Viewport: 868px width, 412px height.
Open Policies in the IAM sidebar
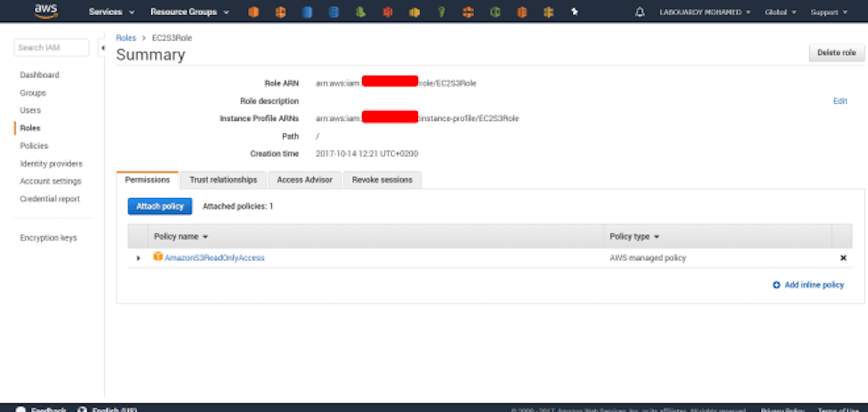pyautogui.click(x=34, y=146)
